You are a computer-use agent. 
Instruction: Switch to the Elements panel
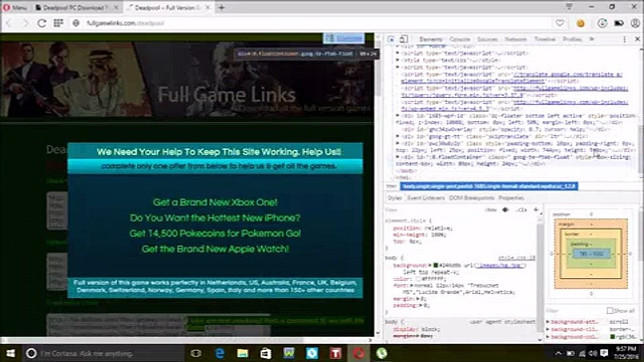[x=431, y=39]
